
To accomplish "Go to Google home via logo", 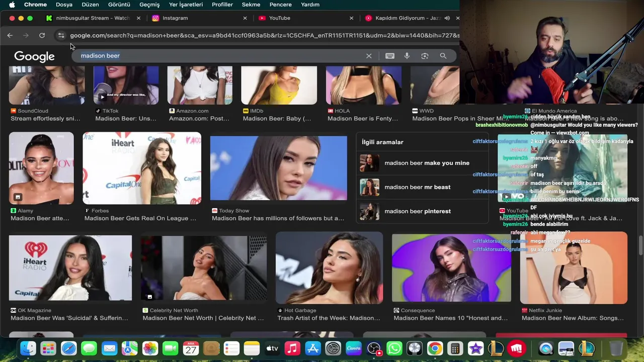I will 34,56.
